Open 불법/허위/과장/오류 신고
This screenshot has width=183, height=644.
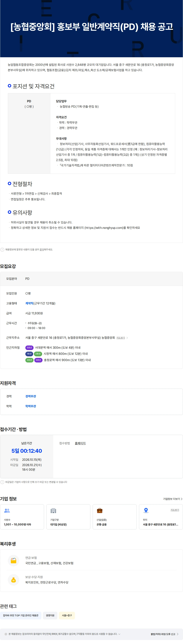pos(165,634)
